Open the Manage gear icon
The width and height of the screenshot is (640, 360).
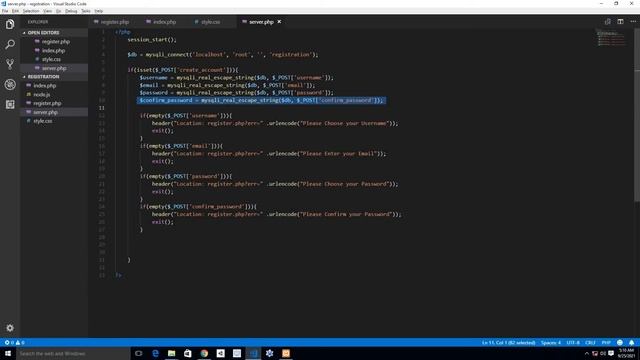point(10,328)
